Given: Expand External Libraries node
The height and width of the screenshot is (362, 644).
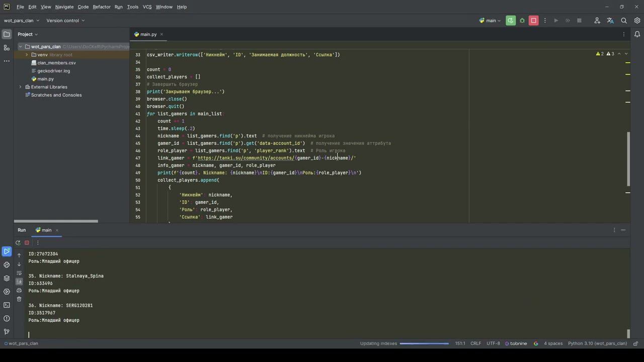Looking at the screenshot, I should tap(21, 87).
